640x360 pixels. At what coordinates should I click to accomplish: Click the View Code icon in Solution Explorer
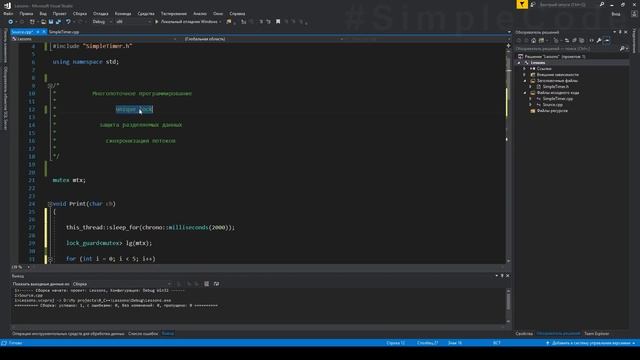(591, 40)
